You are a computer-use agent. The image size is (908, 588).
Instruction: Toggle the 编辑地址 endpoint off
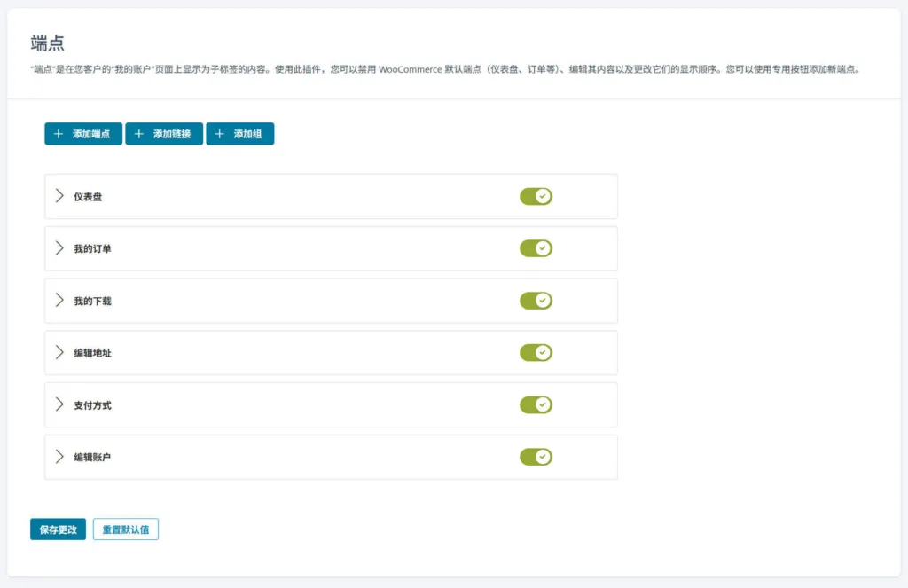point(536,352)
